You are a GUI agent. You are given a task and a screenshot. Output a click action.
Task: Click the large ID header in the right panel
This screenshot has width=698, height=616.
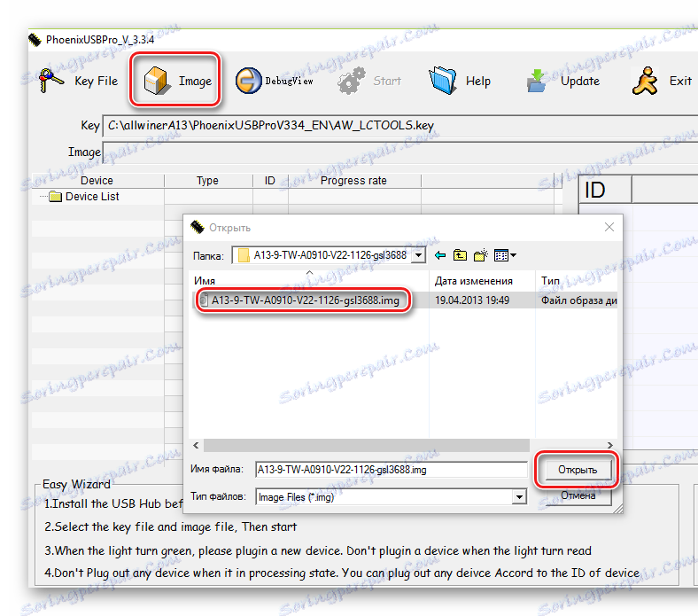pos(604,191)
